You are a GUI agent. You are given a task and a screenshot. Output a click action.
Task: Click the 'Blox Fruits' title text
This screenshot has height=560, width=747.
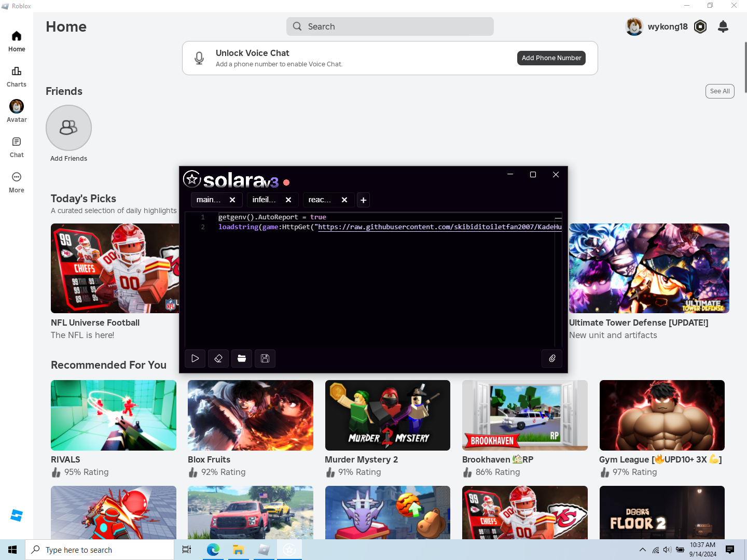(x=209, y=459)
